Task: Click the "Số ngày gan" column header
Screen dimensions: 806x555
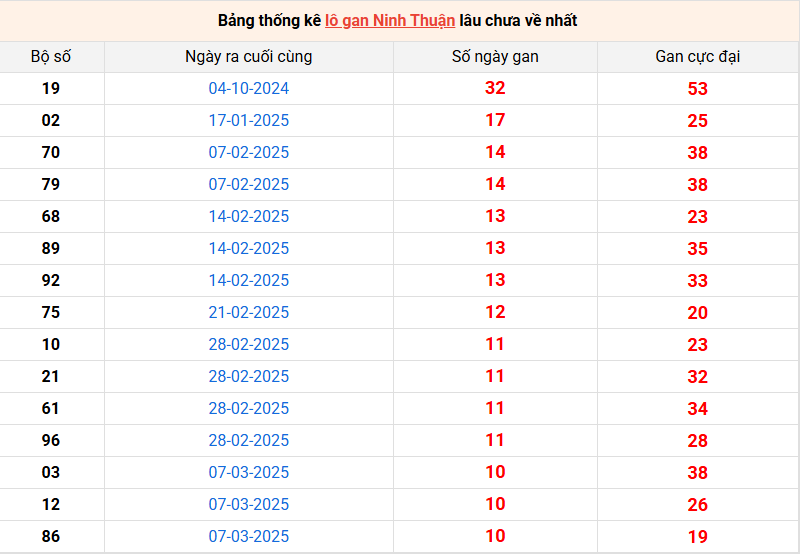Action: (x=495, y=57)
